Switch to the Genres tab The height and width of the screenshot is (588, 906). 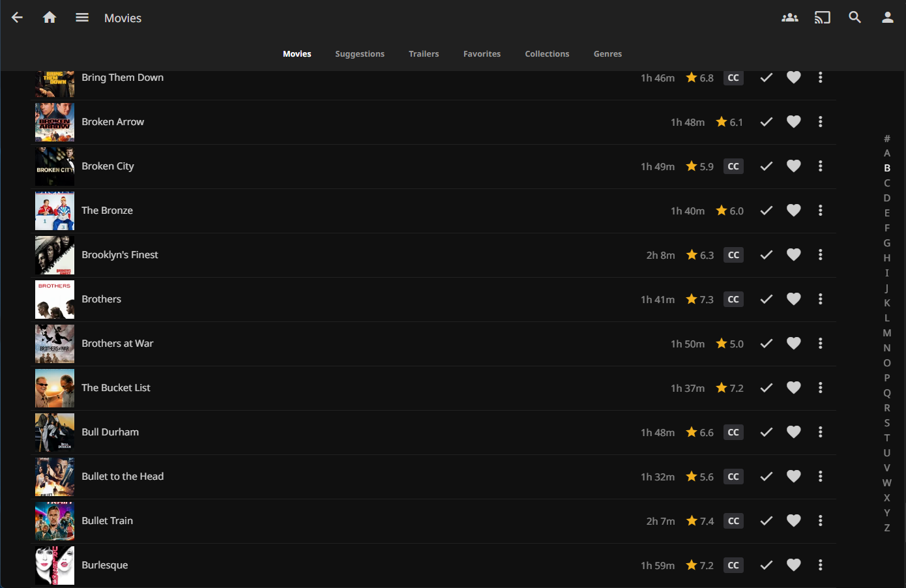click(607, 54)
